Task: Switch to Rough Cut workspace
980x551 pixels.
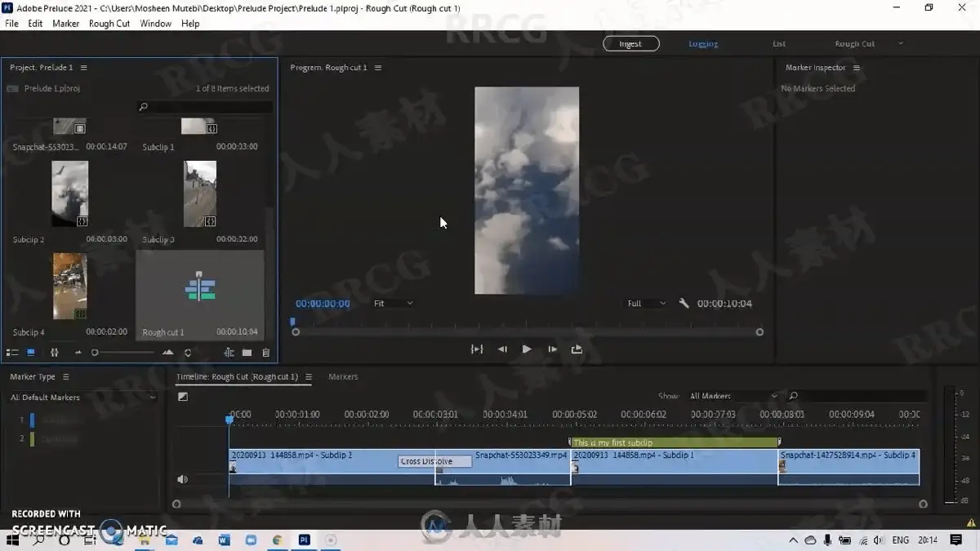Action: [x=854, y=43]
